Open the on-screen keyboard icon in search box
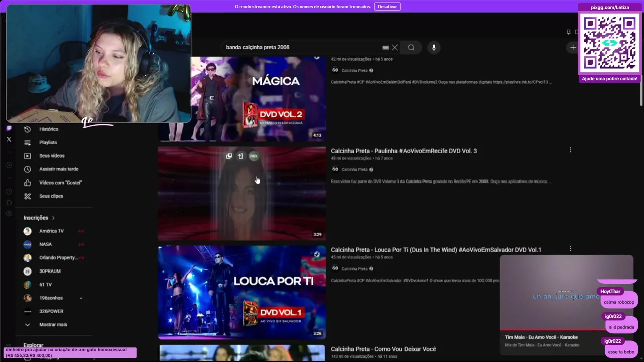Image resolution: width=644 pixels, height=362 pixels. click(x=386, y=47)
